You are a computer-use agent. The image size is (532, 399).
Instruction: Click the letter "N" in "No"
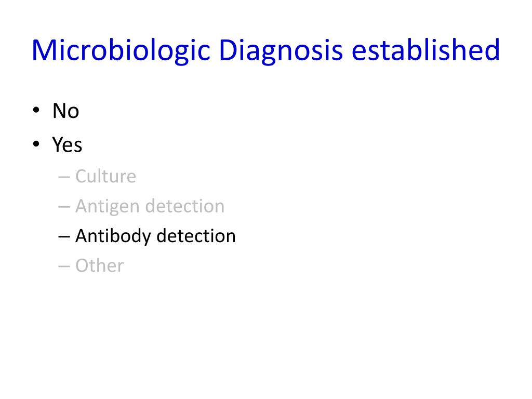click(59, 111)
